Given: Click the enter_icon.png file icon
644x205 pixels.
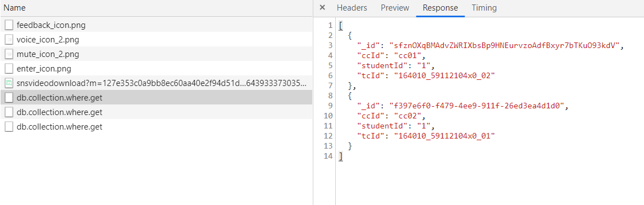Looking at the screenshot, I should click(x=8, y=69).
